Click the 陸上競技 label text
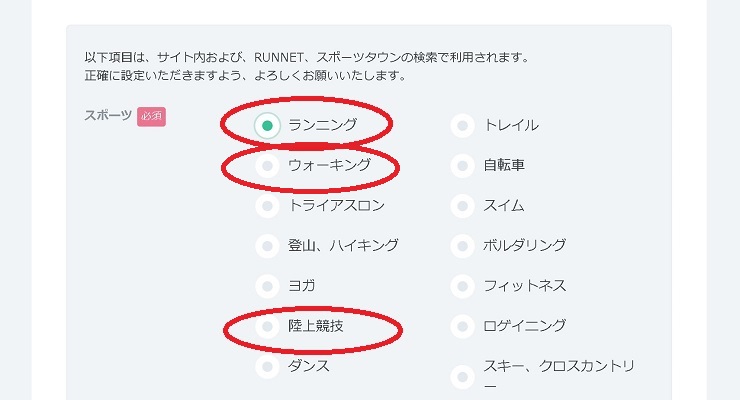This screenshot has height=400, width=740. (x=316, y=326)
